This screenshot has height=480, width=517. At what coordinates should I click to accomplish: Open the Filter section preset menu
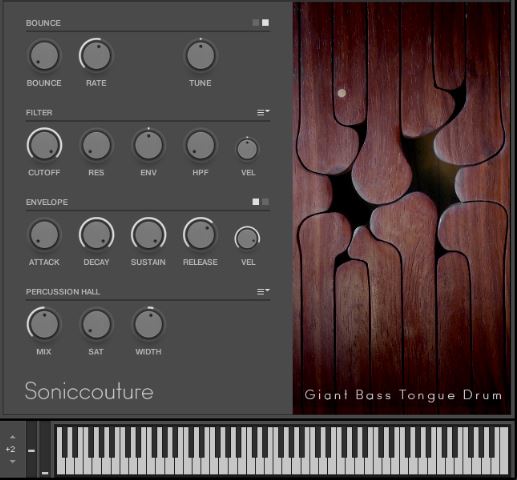point(263,112)
